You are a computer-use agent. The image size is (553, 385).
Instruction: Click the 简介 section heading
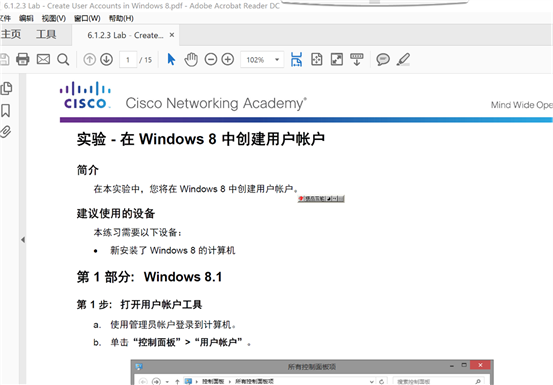87,170
